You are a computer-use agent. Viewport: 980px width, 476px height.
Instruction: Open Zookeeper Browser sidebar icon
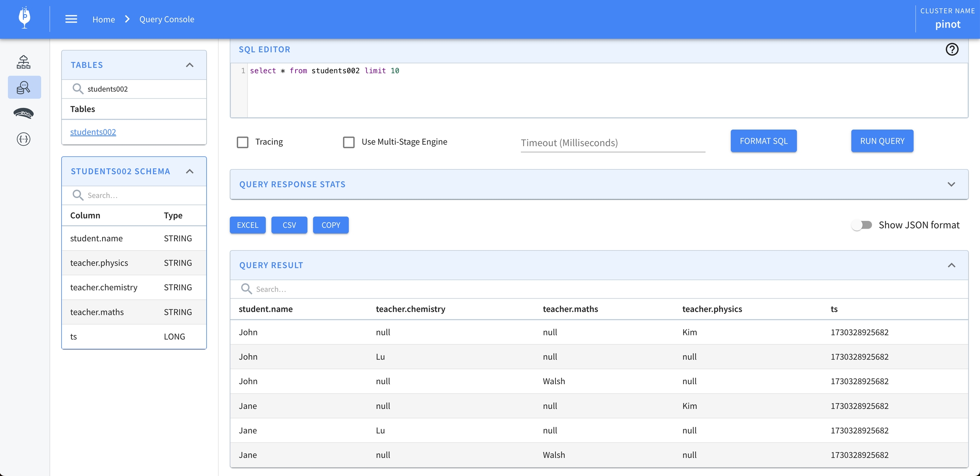(x=24, y=113)
